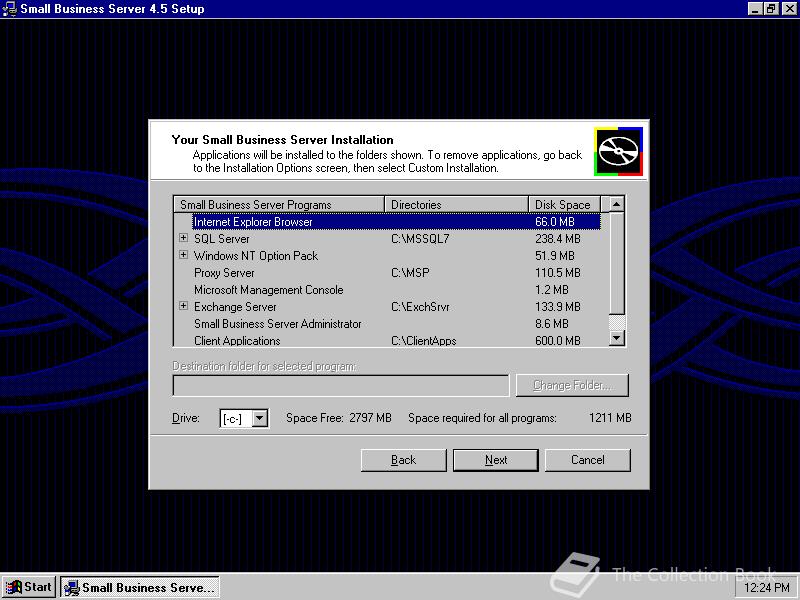Select the Proxy Server row
This screenshot has width=800, height=600.
387,272
